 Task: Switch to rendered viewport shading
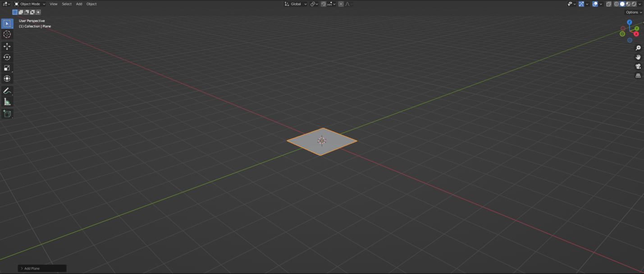[634, 4]
